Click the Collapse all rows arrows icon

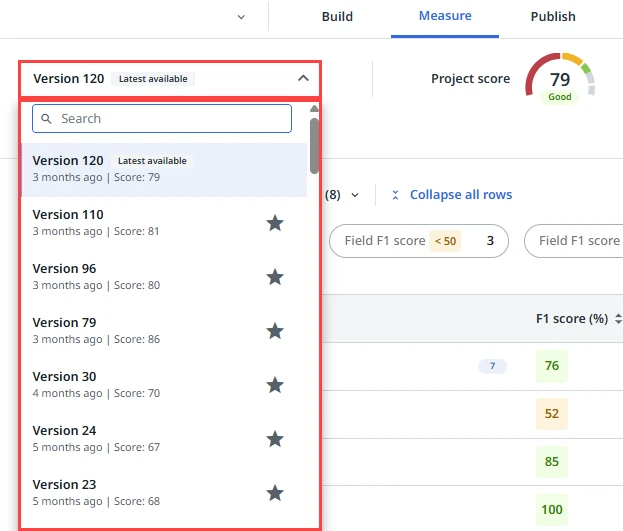pos(396,195)
